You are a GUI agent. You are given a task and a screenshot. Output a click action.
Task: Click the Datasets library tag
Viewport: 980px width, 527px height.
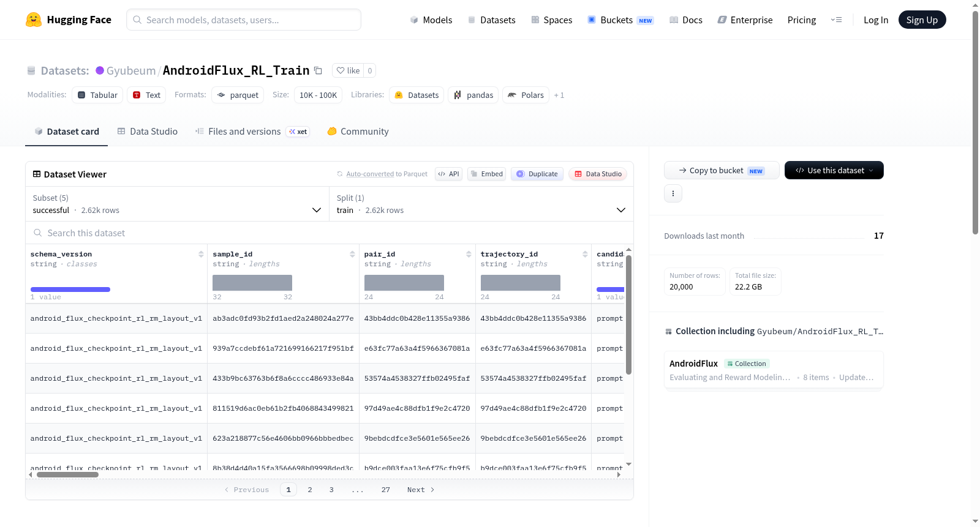click(417, 95)
